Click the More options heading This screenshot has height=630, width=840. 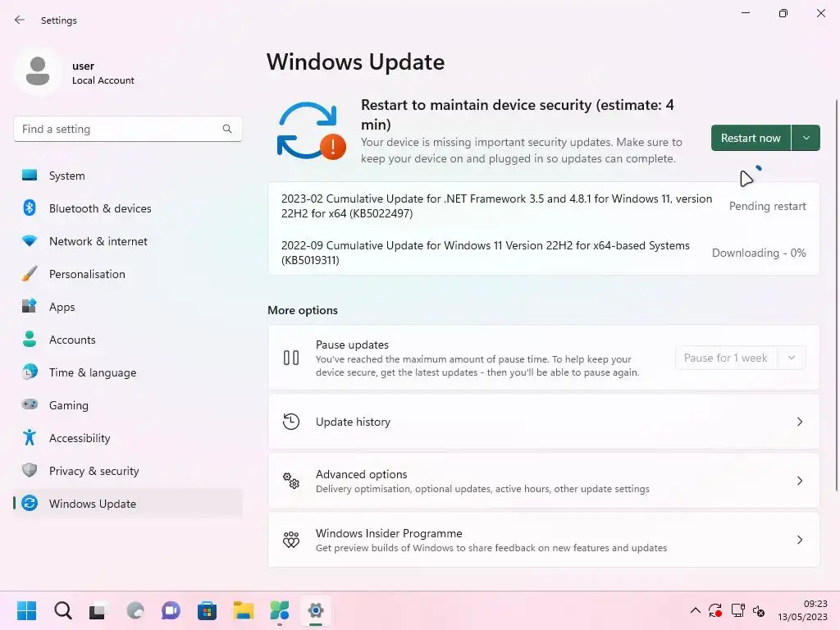[303, 310]
